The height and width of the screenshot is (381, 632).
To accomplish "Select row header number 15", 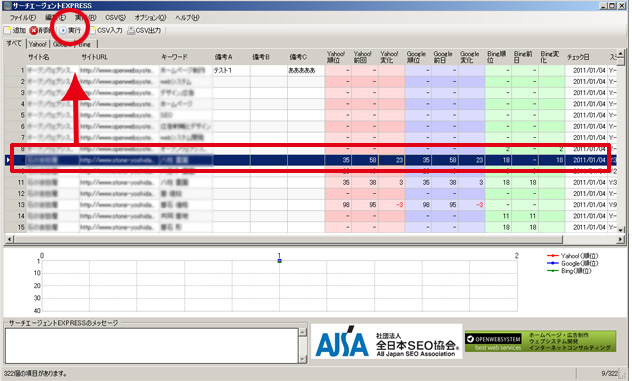I will point(15,227).
